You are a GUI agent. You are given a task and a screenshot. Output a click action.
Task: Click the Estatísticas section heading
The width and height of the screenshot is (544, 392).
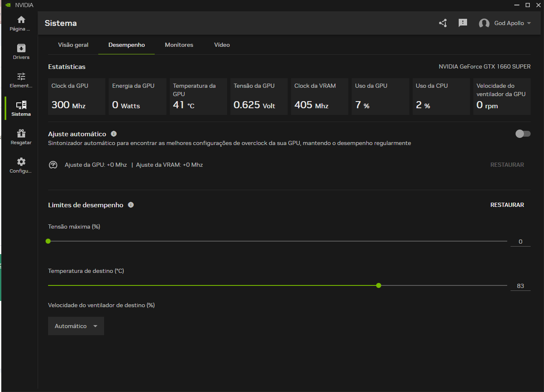(67, 66)
